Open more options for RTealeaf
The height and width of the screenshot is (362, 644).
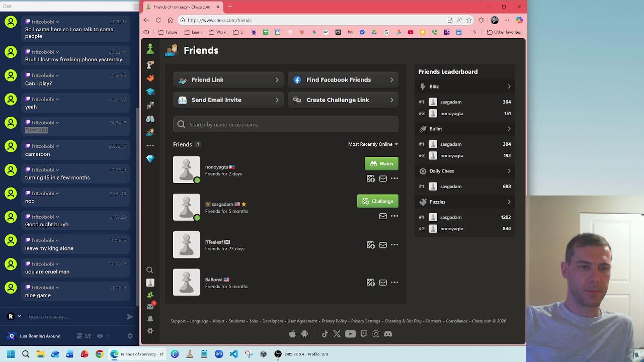pos(394,245)
